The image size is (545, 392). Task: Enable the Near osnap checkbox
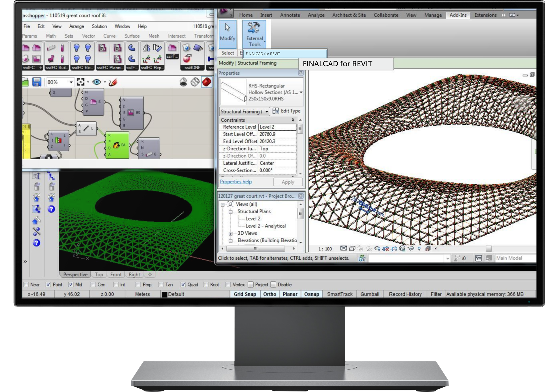coord(26,284)
